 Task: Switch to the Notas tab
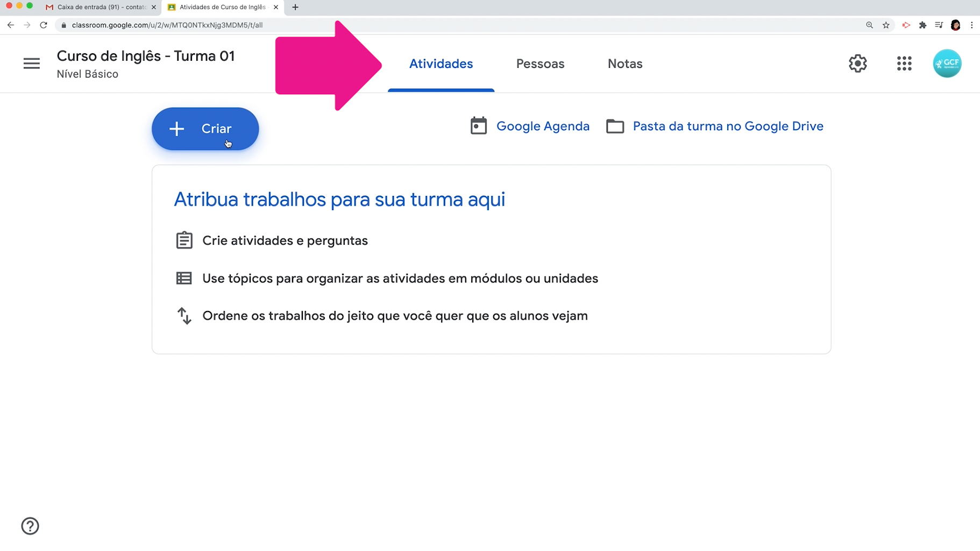625,63
